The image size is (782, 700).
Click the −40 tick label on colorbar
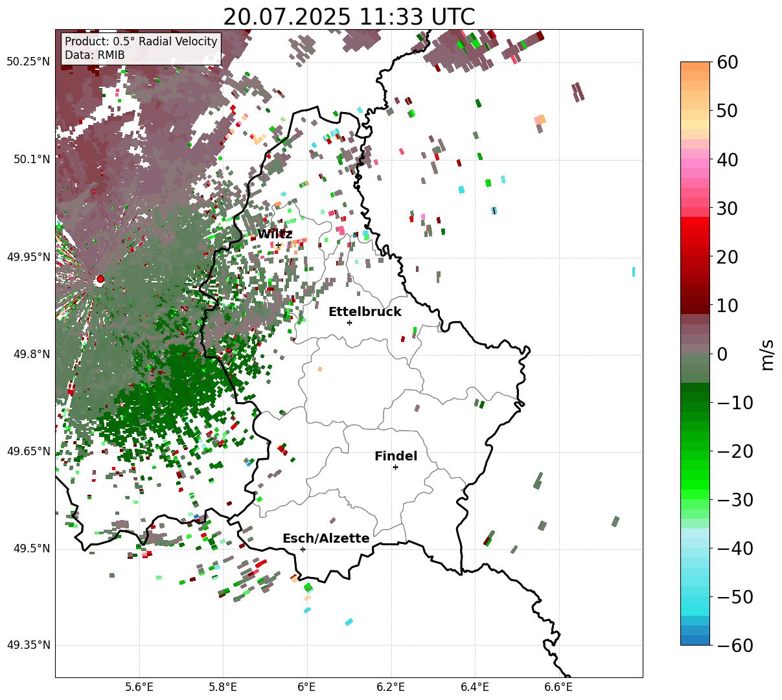735,548
